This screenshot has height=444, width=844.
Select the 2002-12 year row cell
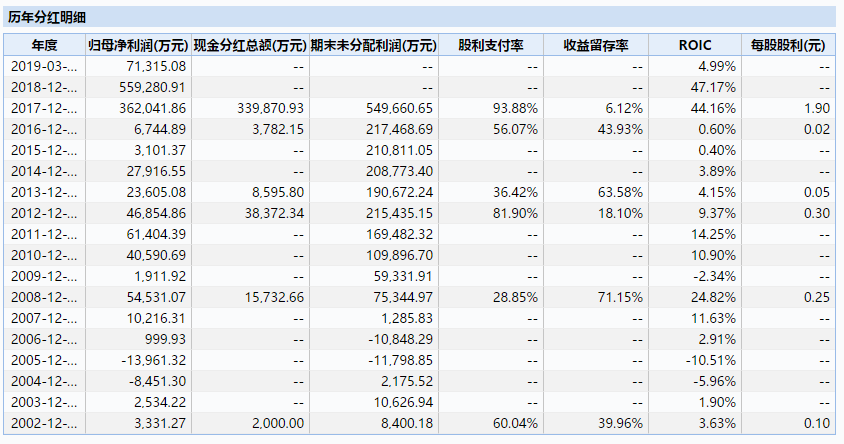click(x=44, y=423)
